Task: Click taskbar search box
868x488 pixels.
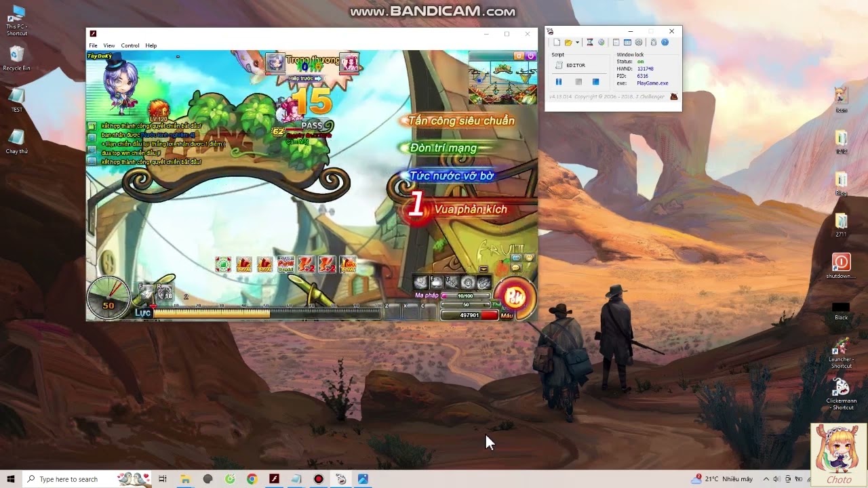Action: coord(88,479)
